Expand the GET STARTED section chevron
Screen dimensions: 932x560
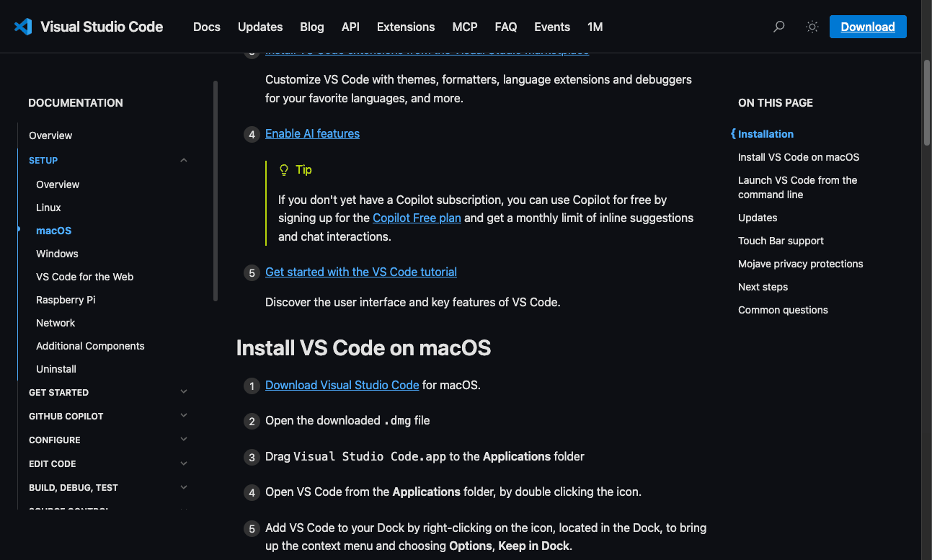click(x=184, y=392)
